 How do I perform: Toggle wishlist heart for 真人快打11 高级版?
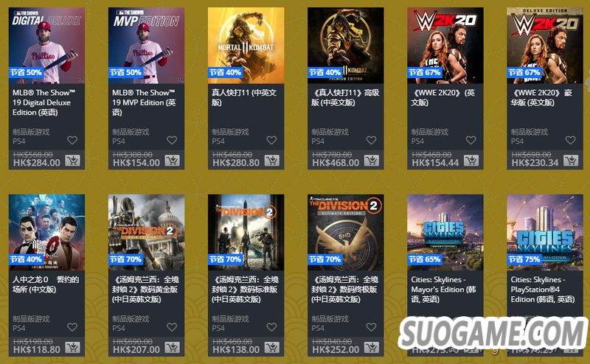coord(372,140)
